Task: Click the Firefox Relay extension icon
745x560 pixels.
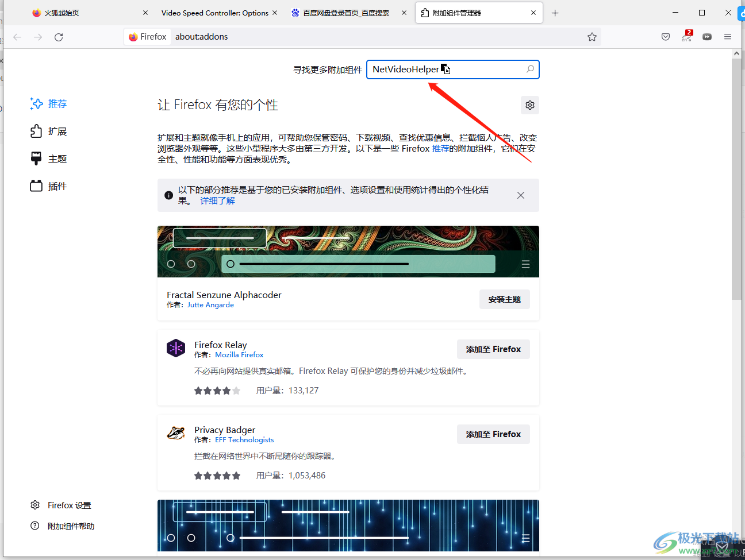Action: click(176, 348)
